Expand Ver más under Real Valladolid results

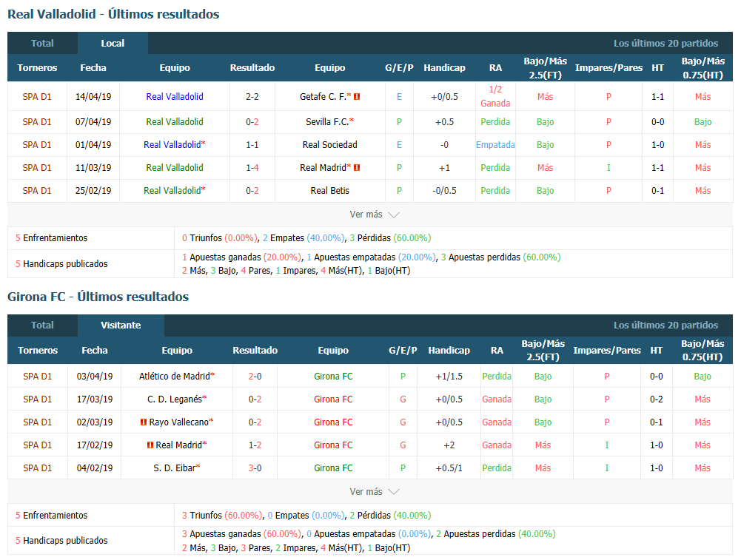(x=375, y=215)
